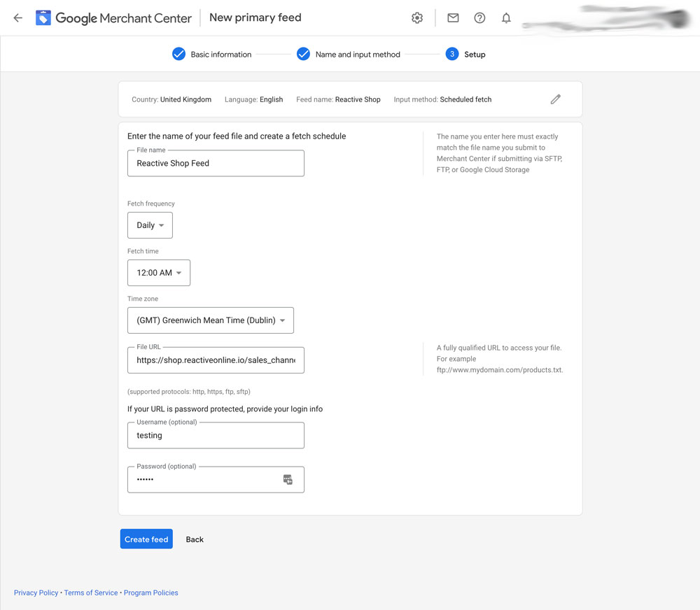
Task: Click the 'Country: United Kingdom' summary text
Action: coord(171,99)
